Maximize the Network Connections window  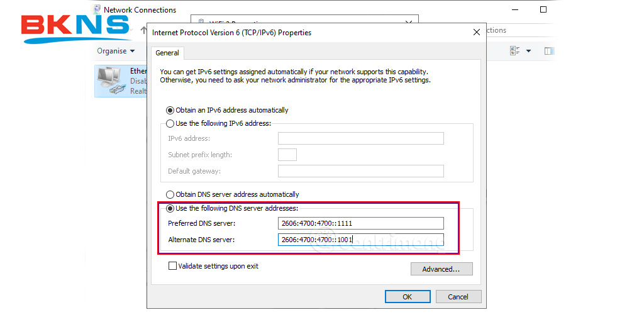543,9
